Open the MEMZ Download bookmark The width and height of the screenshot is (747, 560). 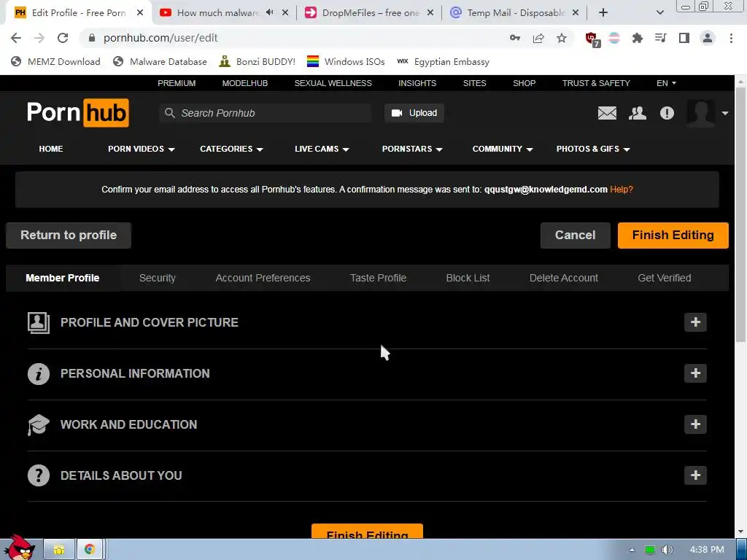click(55, 62)
